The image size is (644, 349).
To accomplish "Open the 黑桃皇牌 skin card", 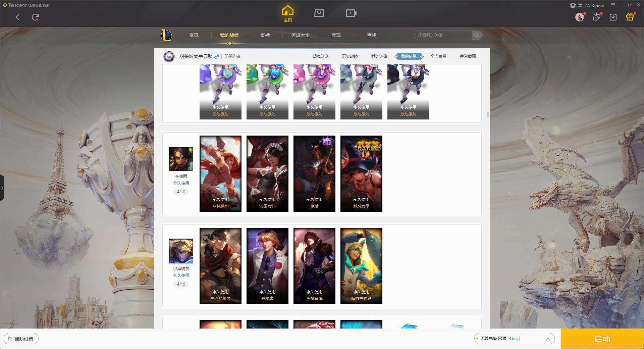I will pos(314,266).
